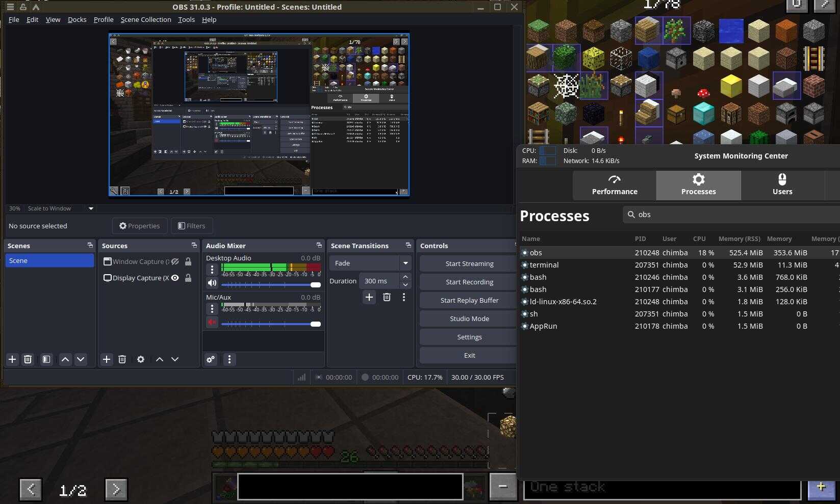Pick the diamond block in Minecraft inventory
The height and width of the screenshot is (504, 840).
[704, 113]
